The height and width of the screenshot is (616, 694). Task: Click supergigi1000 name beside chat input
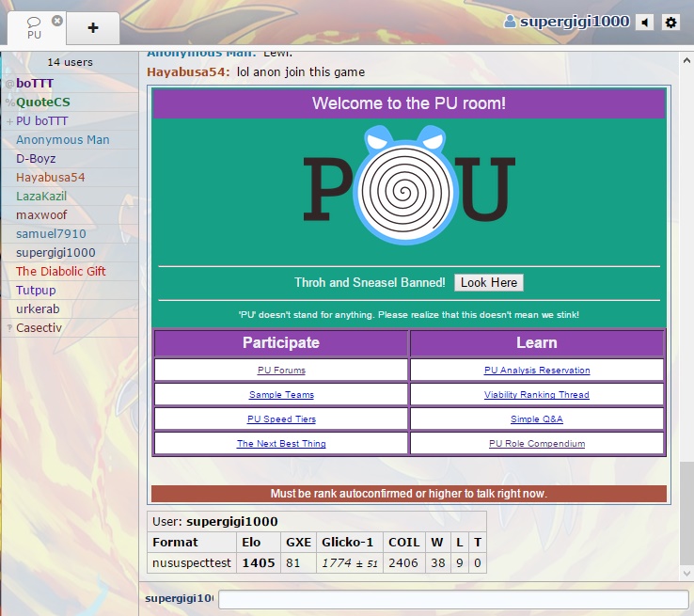[x=179, y=598]
